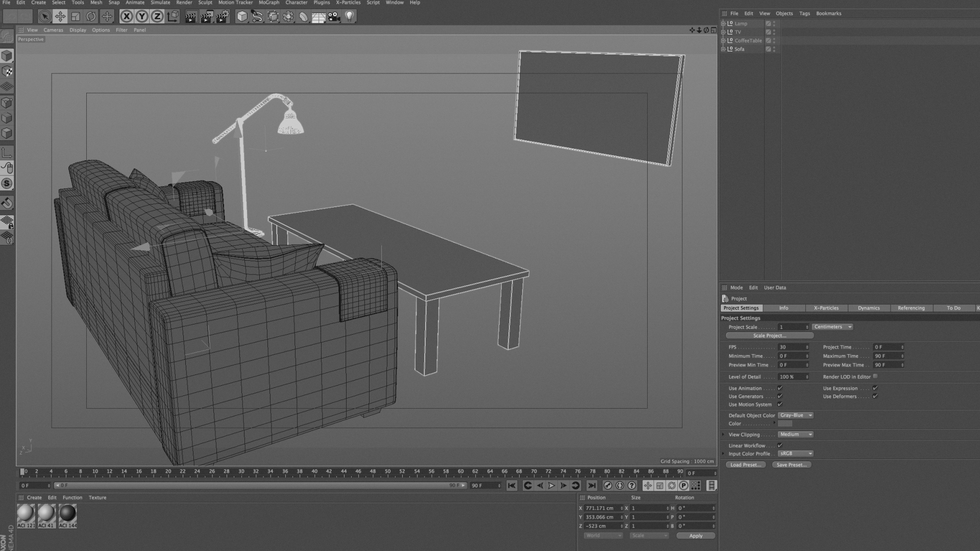
Task: Open the Simulate menu
Action: pos(160,3)
